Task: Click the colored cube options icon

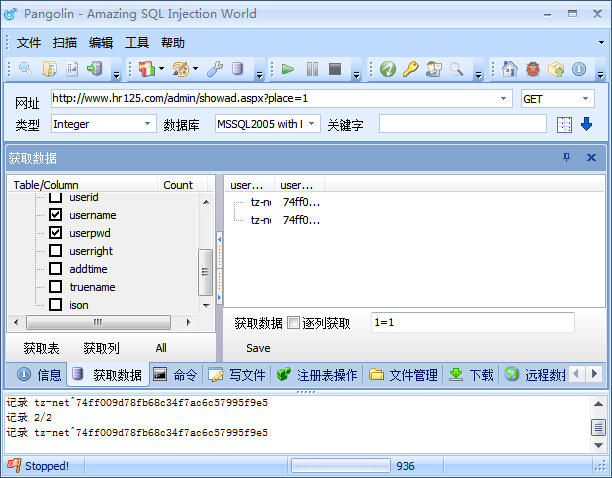Action: (x=147, y=69)
